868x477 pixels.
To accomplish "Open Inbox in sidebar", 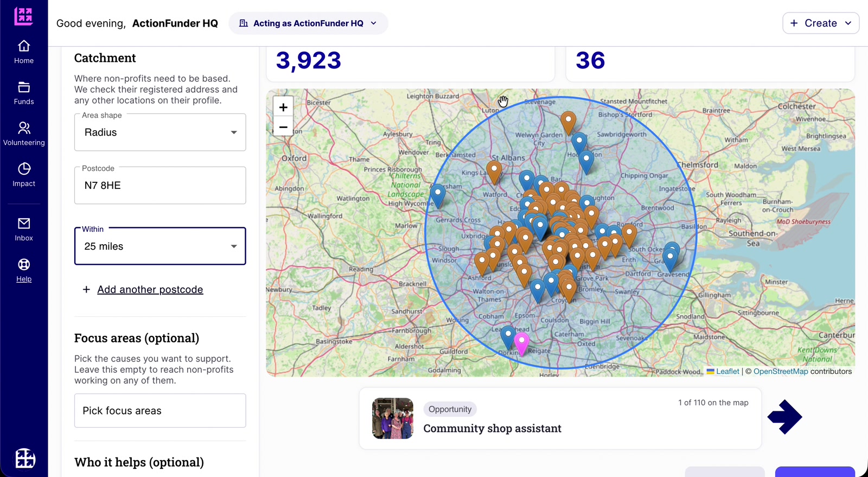I will click(x=24, y=230).
